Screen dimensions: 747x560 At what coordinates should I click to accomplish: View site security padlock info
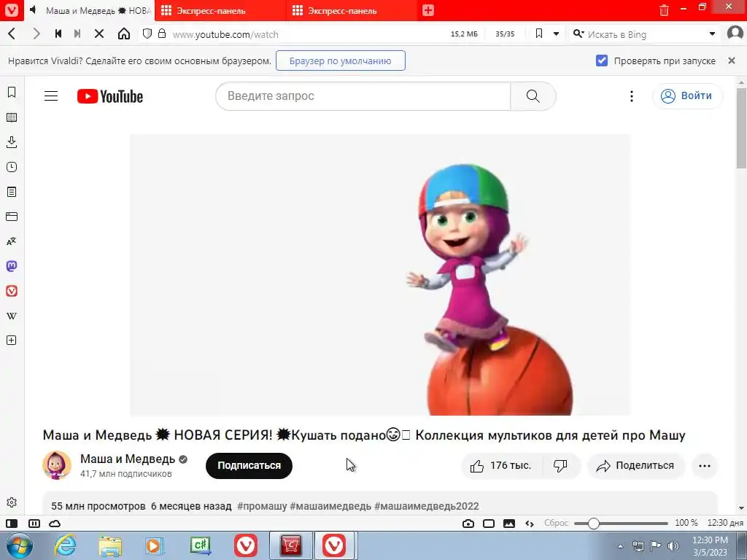(x=162, y=34)
